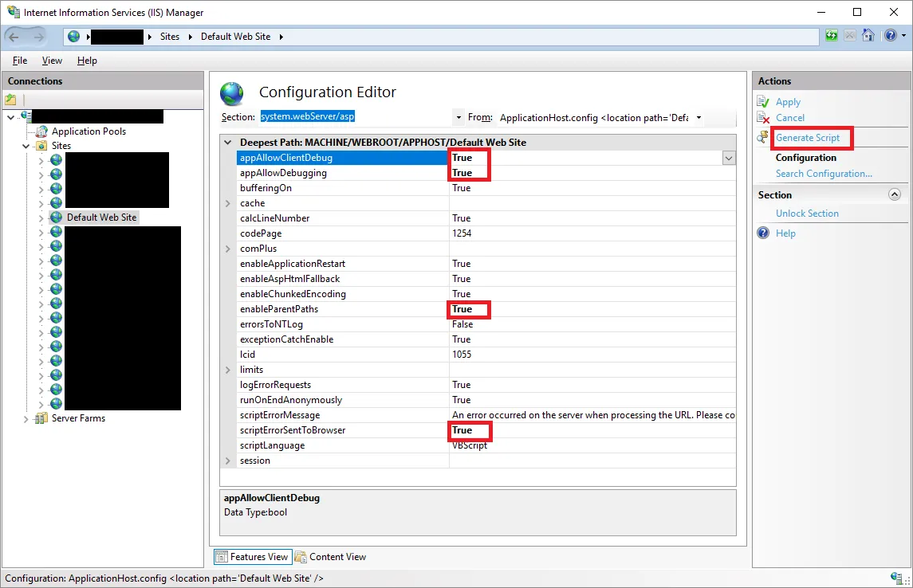The height and width of the screenshot is (588, 913).
Task: Collapse the Section actions group
Action: coord(895,194)
